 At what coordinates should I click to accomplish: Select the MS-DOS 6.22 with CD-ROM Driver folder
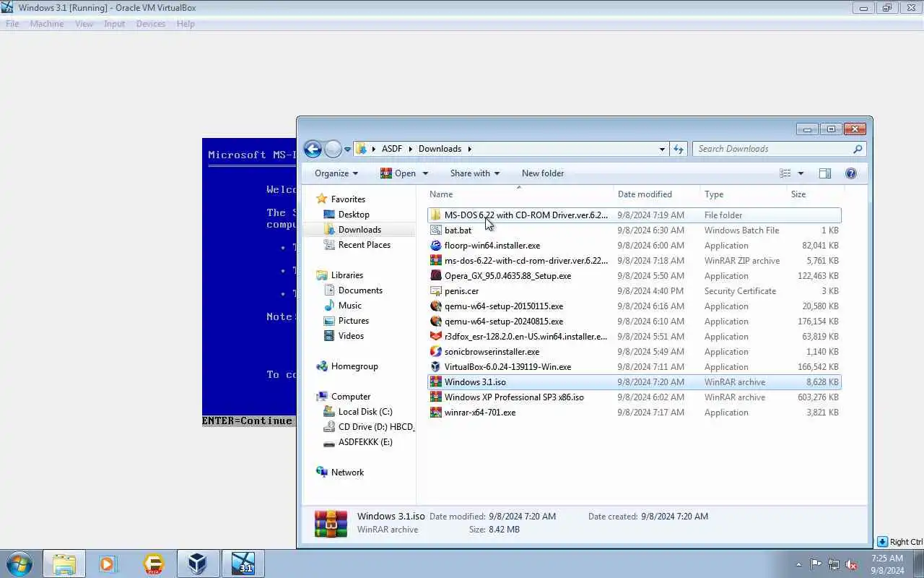click(x=635, y=215)
